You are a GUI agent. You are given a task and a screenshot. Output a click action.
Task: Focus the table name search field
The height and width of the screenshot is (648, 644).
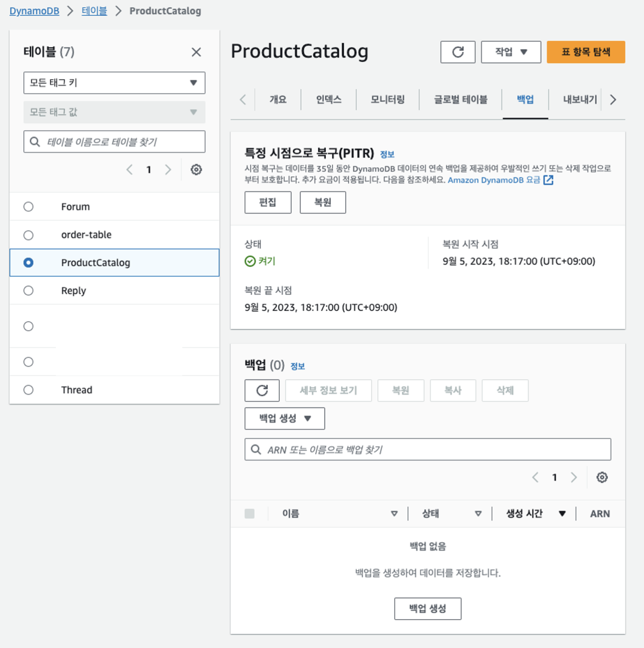114,142
